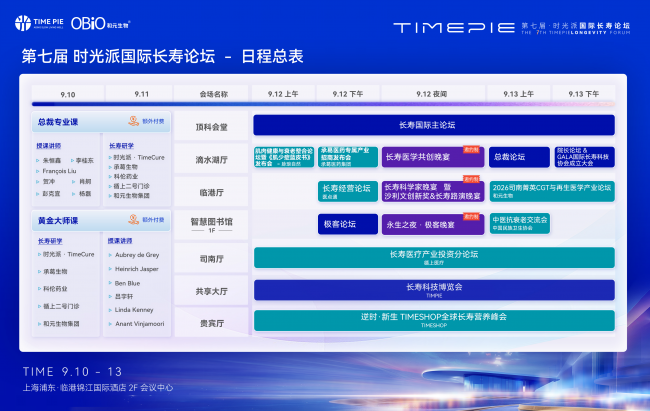This screenshot has width=650, height=411.
Task: Select the 9.12 夜间 column header
Action: [432, 94]
